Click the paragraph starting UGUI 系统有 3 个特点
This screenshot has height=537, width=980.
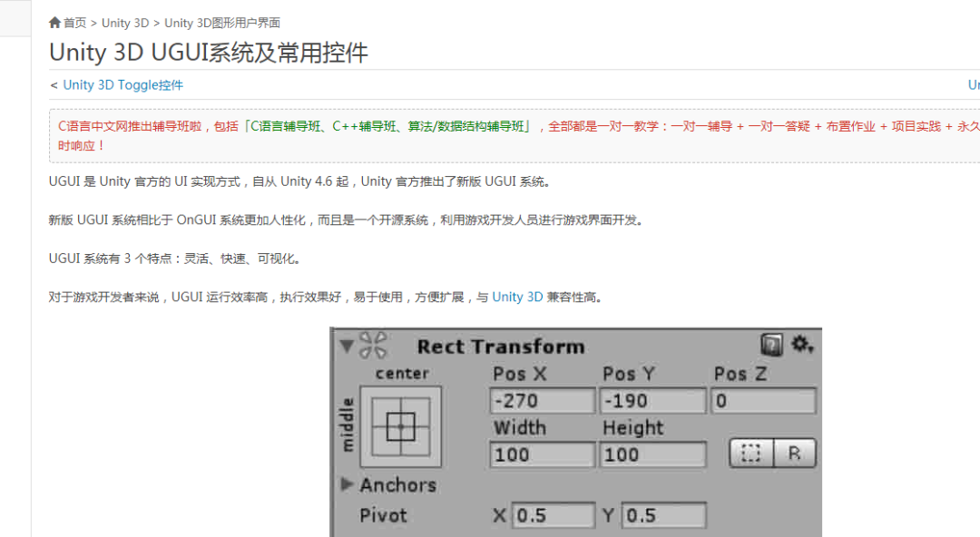[x=175, y=259]
